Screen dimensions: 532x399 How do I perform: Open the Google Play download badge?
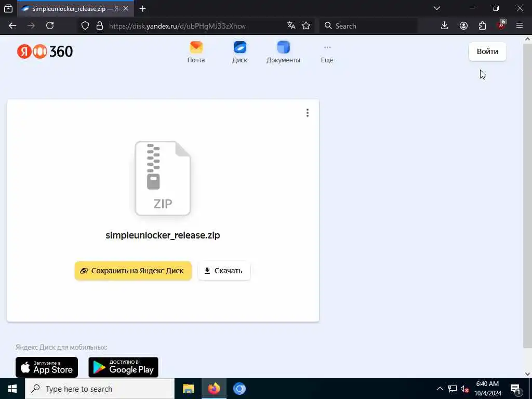(x=124, y=367)
